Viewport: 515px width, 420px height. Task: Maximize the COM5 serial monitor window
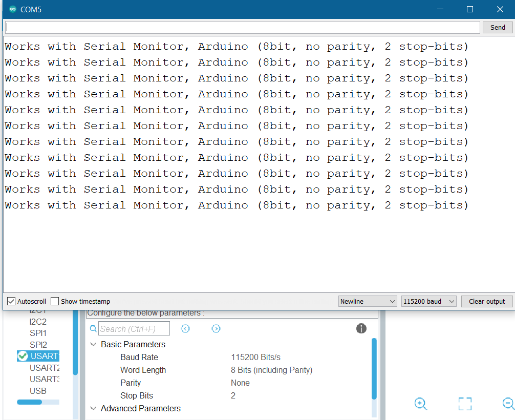pyautogui.click(x=469, y=9)
